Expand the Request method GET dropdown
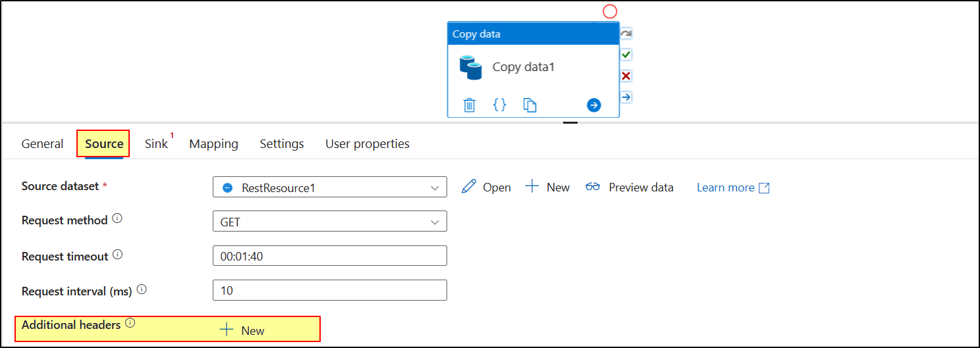 [330, 222]
